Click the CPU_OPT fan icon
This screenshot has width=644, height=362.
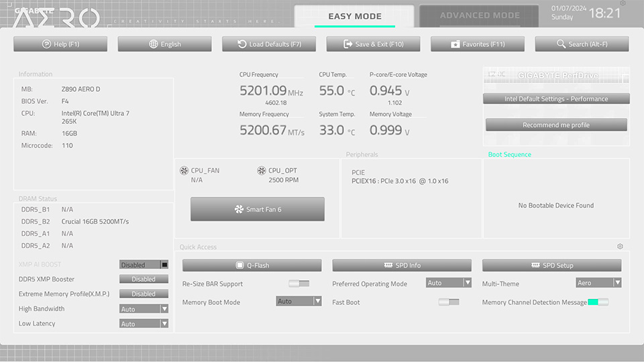261,170
